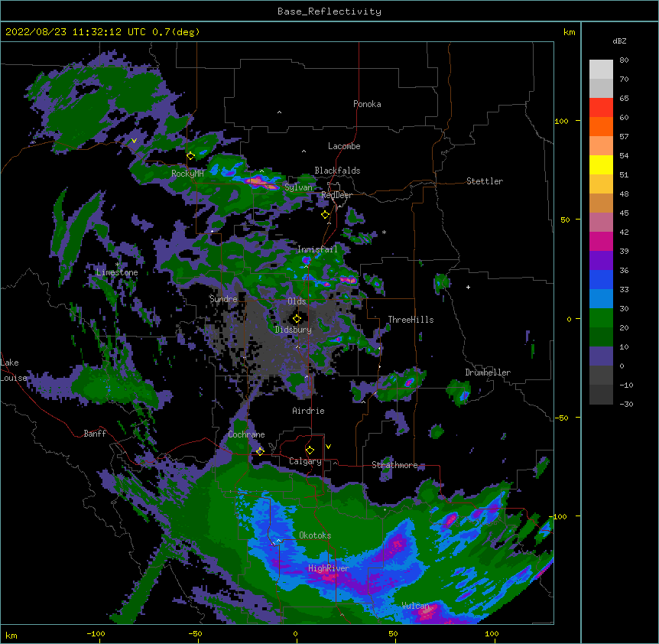The height and width of the screenshot is (644, 659).
Task: Click the Ponoka city label
Action: point(367,104)
